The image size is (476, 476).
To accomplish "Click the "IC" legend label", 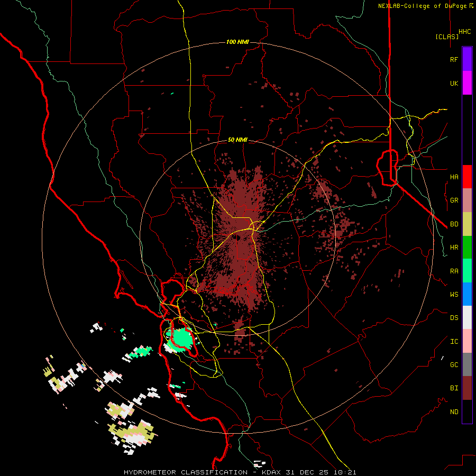I will (x=454, y=342).
